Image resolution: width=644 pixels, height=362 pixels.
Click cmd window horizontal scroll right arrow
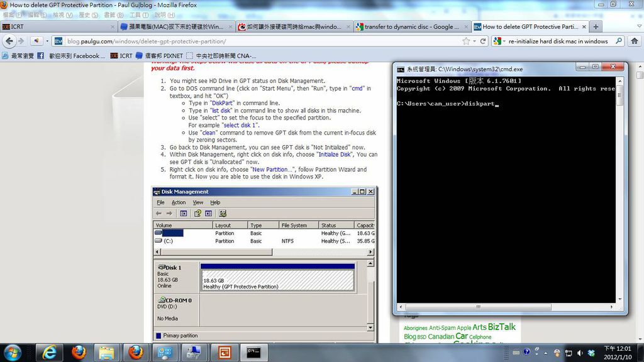[x=611, y=307]
